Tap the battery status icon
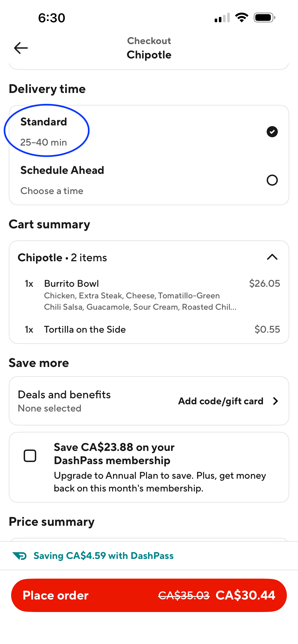298x644 pixels. click(x=264, y=18)
